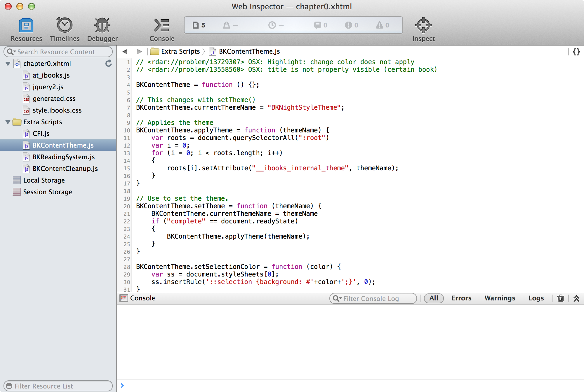This screenshot has height=392, width=584.
Task: Select the Logs filter tab
Action: pos(536,298)
